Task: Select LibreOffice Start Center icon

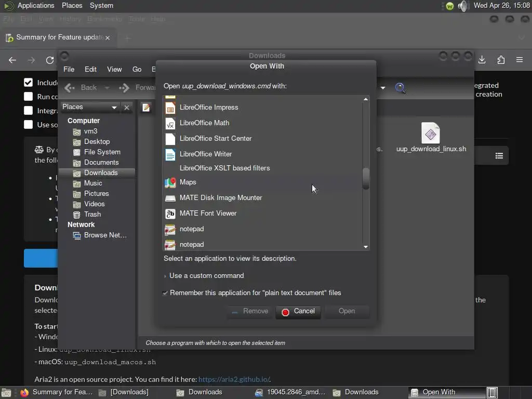Action: click(x=170, y=139)
